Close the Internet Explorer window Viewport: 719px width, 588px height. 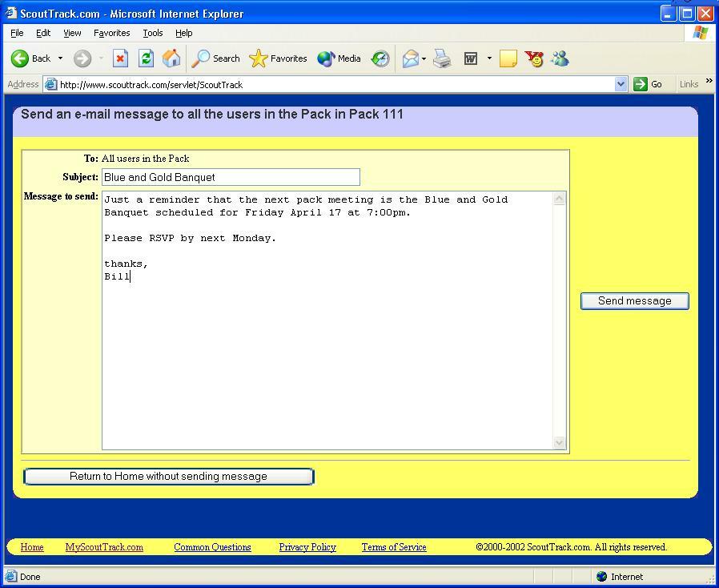point(705,14)
